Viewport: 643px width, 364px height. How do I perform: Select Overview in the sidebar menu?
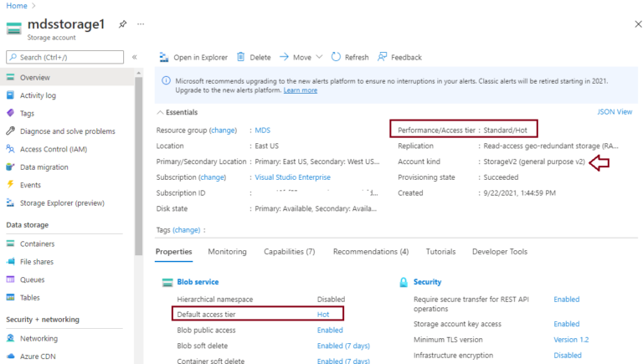coord(67,77)
